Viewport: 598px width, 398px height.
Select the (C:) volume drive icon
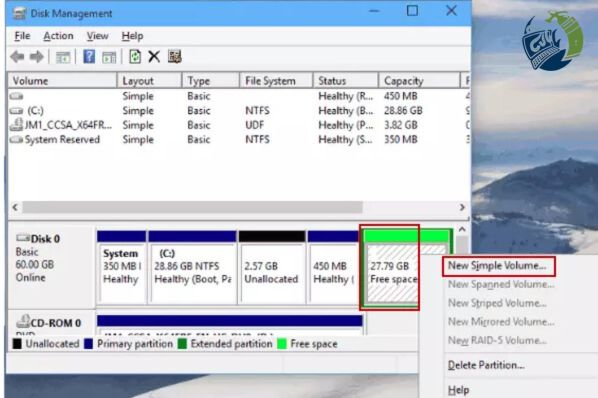click(16, 111)
